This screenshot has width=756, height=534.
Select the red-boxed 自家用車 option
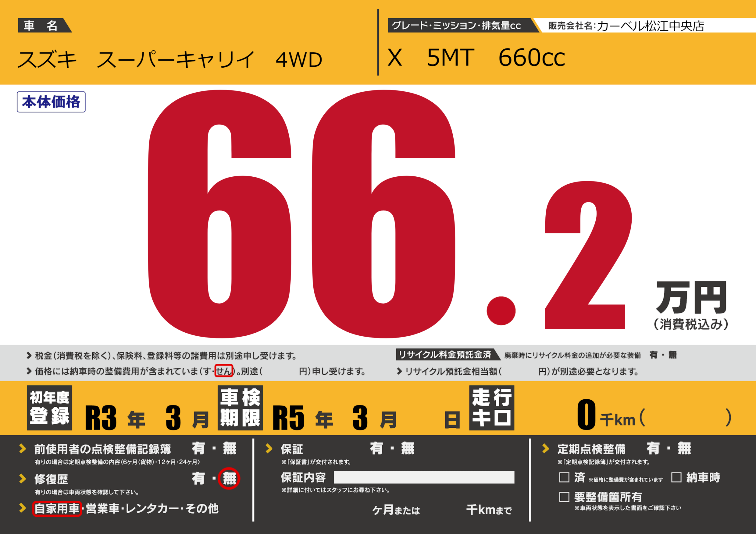tap(57, 509)
